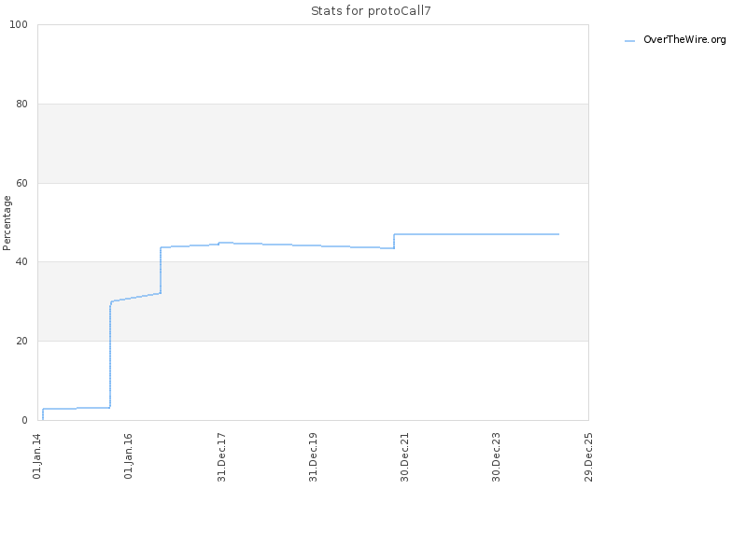Click the 20 y-axis tick label

[x=21, y=342]
